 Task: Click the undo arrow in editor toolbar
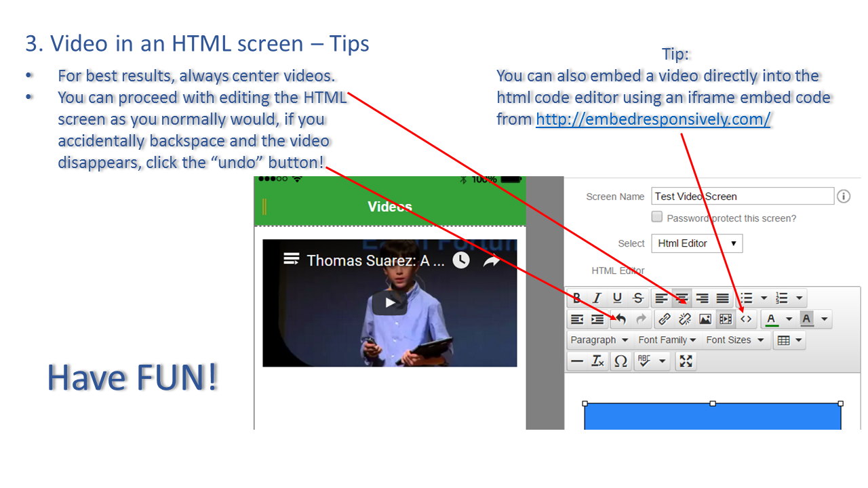tap(620, 319)
